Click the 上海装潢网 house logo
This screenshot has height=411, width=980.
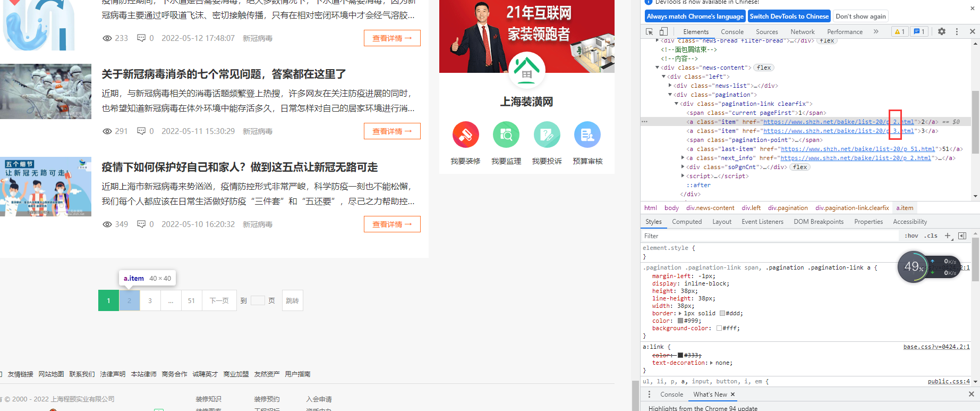[527, 70]
